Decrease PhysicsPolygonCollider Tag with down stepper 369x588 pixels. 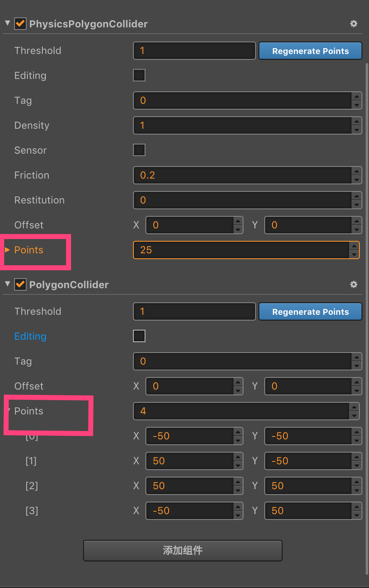coord(357,105)
